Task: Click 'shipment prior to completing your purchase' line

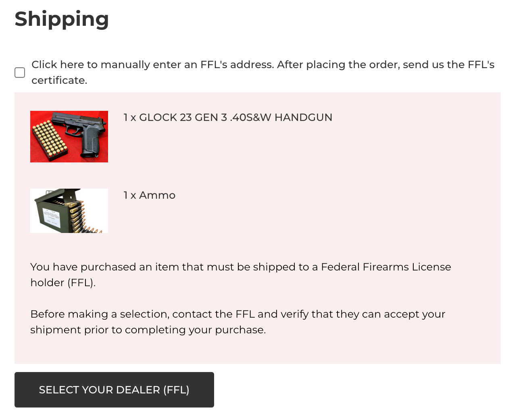Action: tap(148, 330)
